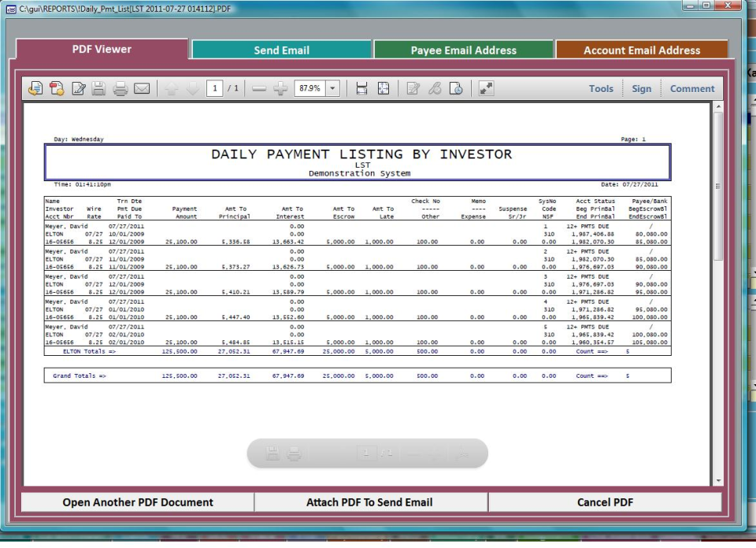Print the PDF using the printer icon

click(120, 89)
